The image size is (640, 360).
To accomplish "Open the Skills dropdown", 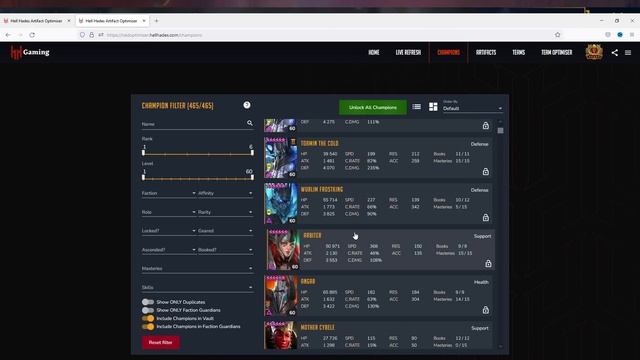I will (x=197, y=287).
